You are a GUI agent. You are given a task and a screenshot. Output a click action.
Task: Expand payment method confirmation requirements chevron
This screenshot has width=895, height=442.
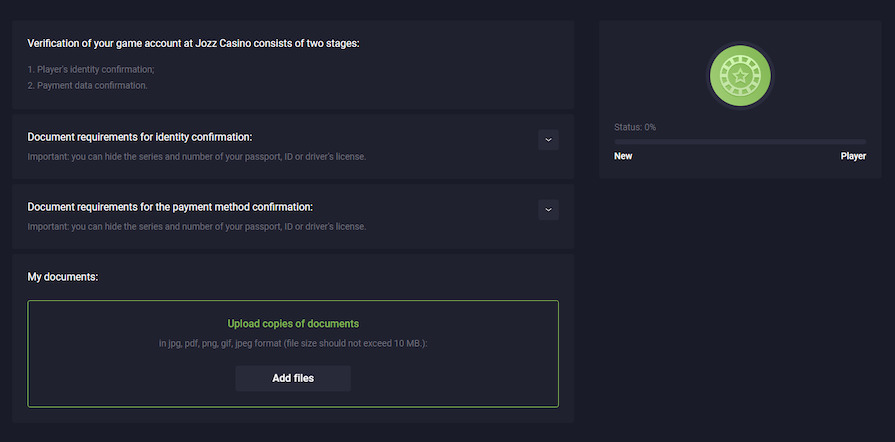[x=548, y=210]
